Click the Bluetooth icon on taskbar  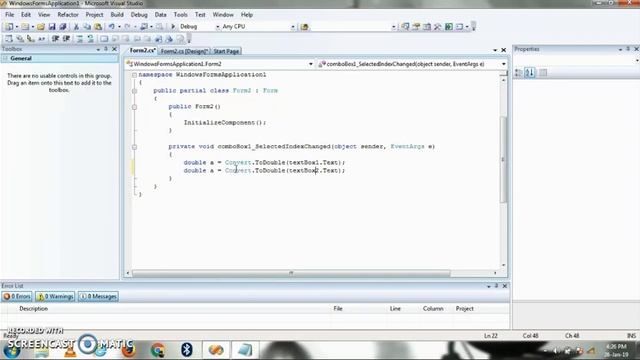pyautogui.click(x=187, y=350)
